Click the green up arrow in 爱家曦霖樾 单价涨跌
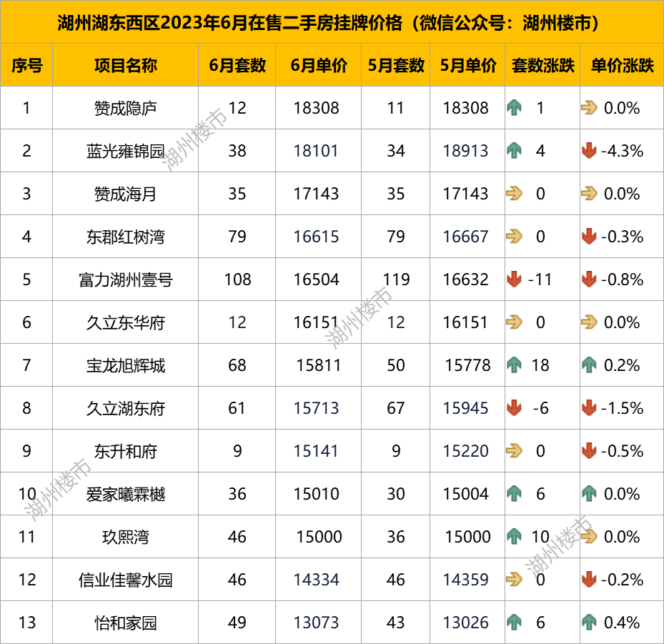This screenshot has height=644, width=664. coord(589,494)
